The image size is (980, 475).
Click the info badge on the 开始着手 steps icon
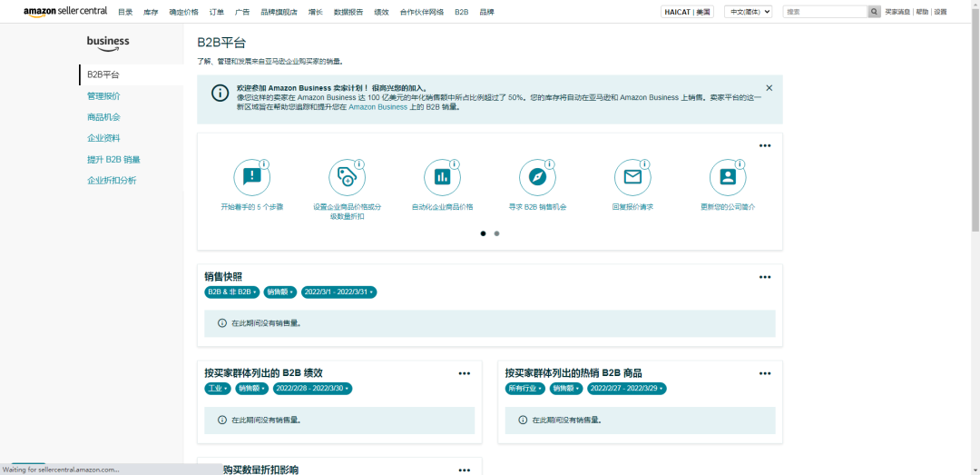tap(264, 164)
